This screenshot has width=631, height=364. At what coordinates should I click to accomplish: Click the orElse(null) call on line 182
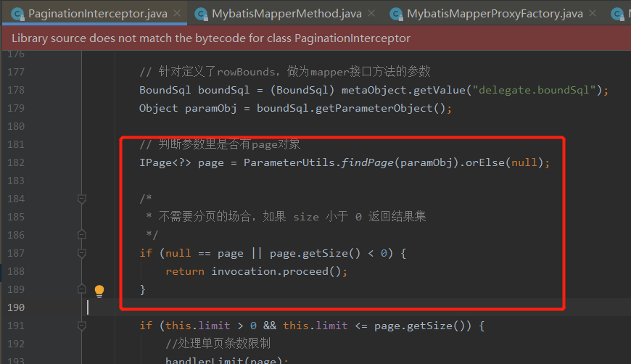[504, 162]
